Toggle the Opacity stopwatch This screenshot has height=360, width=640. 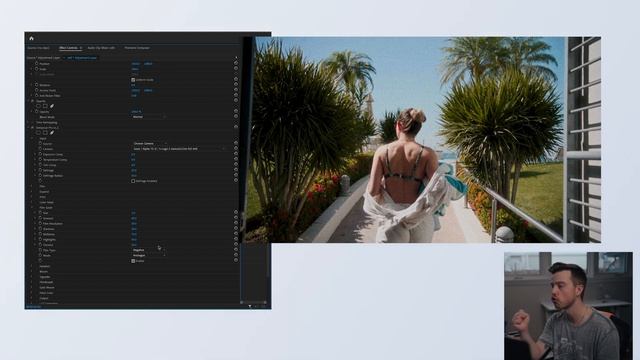tap(36, 111)
